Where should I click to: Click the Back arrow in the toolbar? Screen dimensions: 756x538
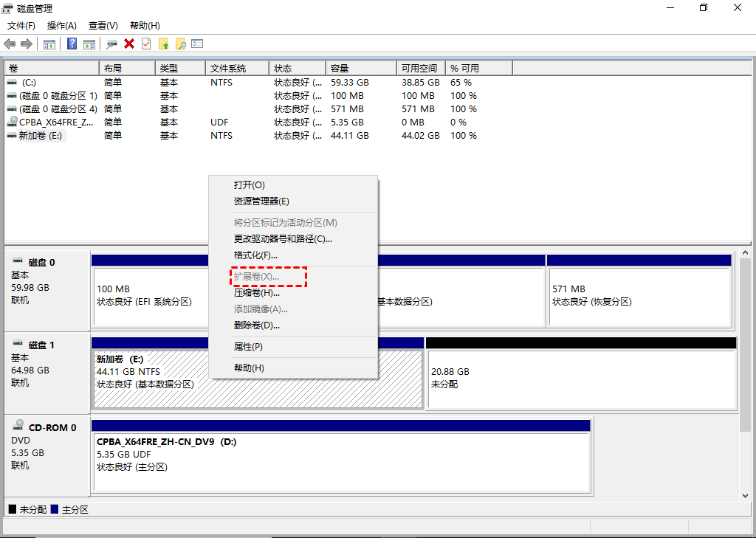10,44
